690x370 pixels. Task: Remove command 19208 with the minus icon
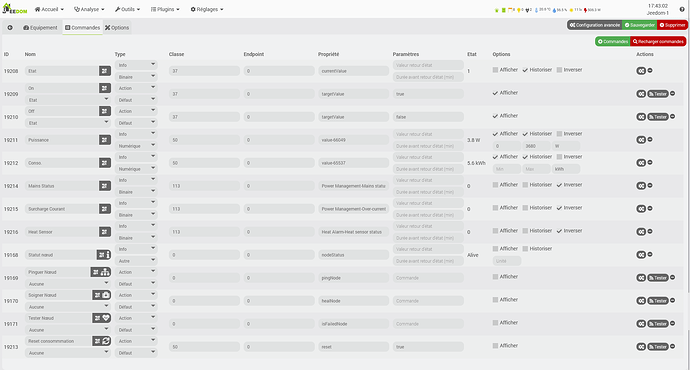coord(650,70)
